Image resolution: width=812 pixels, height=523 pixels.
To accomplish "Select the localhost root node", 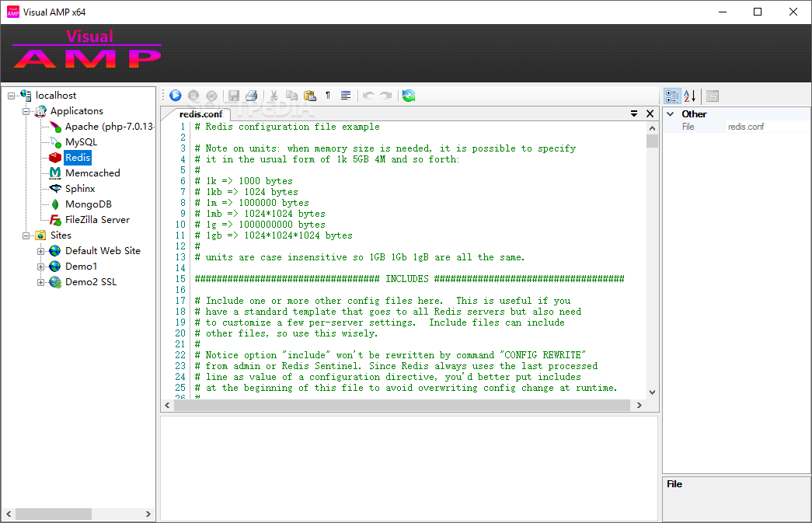I will pyautogui.click(x=56, y=96).
